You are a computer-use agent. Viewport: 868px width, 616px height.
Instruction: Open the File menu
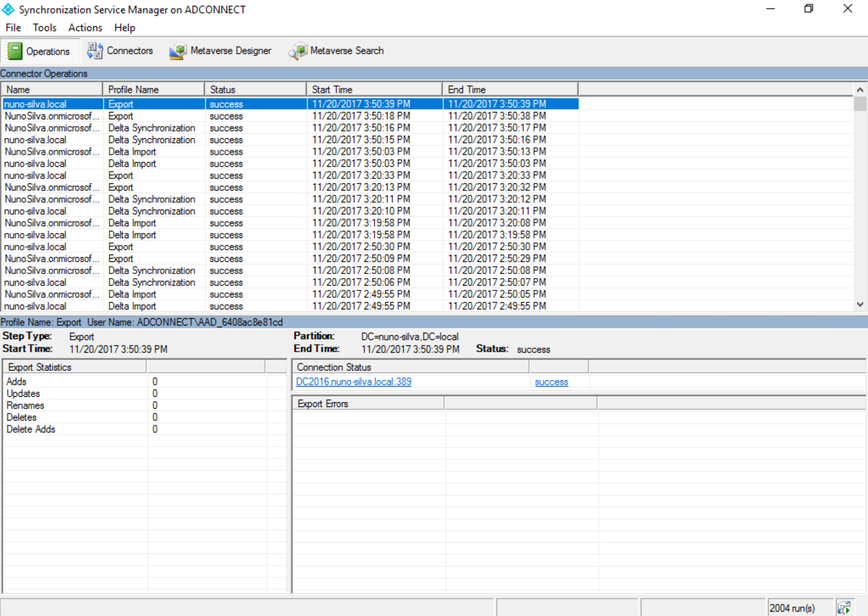point(13,28)
